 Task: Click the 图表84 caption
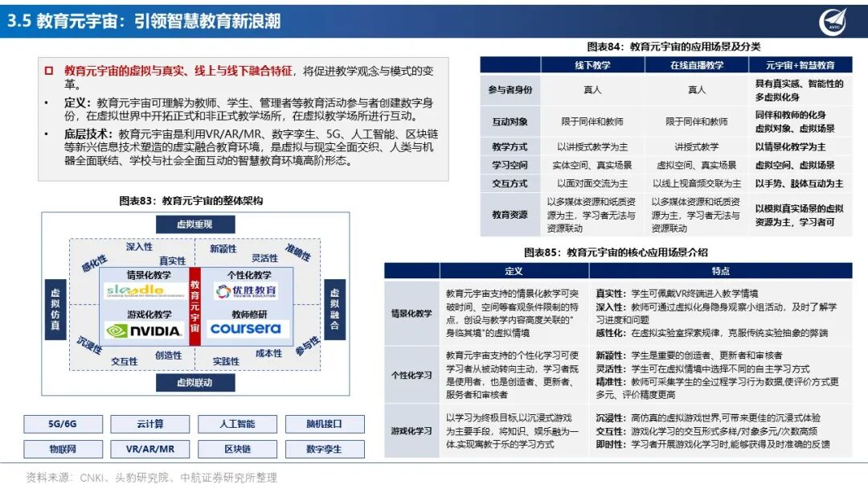(x=674, y=47)
